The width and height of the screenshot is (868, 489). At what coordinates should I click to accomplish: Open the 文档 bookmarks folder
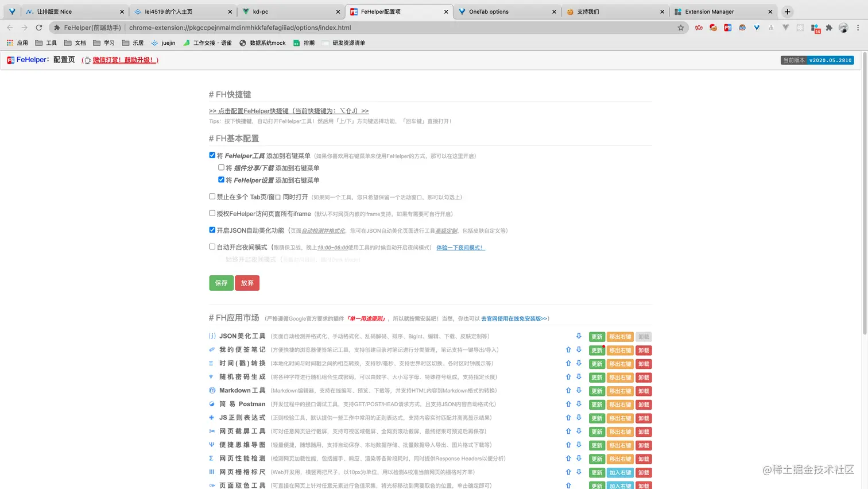[x=75, y=43]
